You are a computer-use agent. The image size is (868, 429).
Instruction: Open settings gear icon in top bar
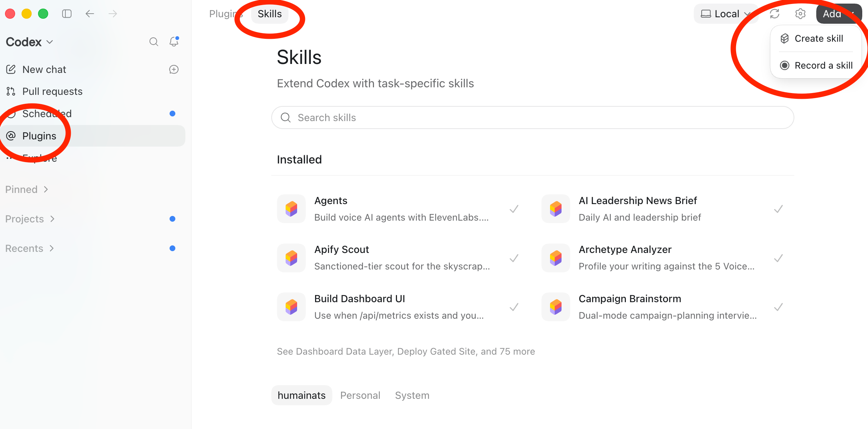[800, 14]
